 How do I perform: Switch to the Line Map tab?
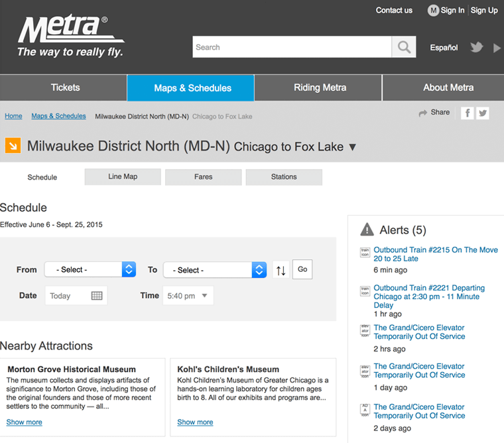[123, 177]
